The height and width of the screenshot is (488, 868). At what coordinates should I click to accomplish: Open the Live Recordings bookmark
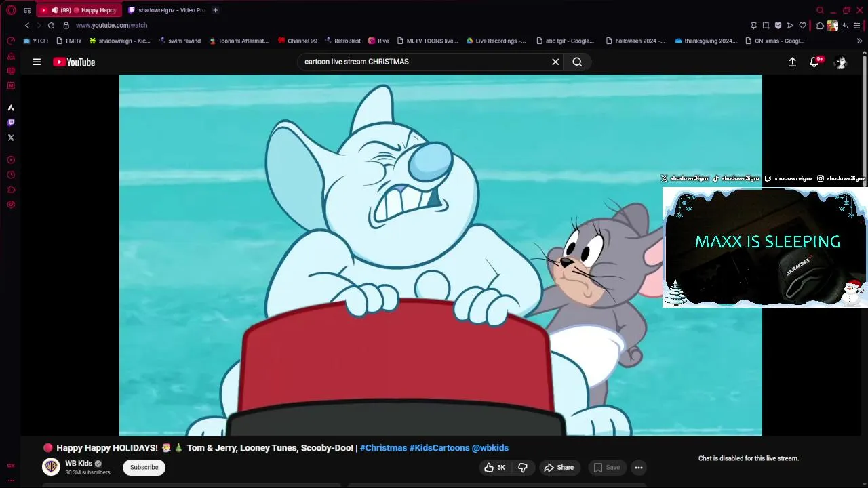pos(496,41)
